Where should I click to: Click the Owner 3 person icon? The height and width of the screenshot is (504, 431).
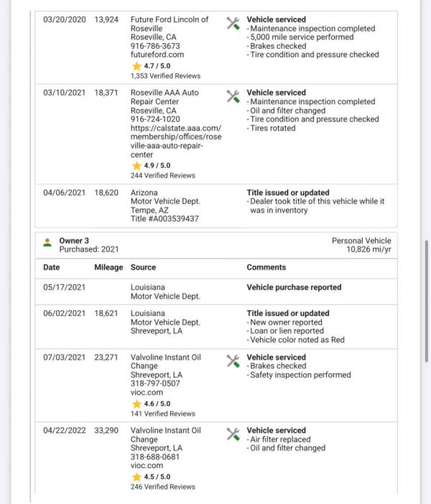pos(47,241)
